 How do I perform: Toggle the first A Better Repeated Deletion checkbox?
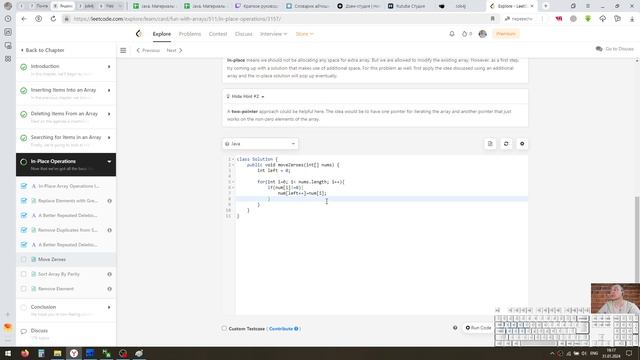tap(24, 216)
